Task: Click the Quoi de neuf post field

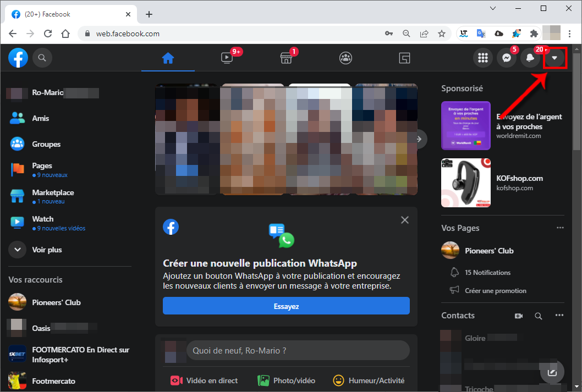Action: click(298, 350)
